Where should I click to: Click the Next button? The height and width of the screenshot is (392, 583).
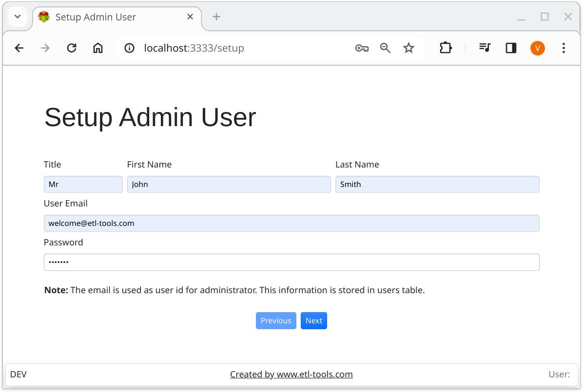[314, 320]
